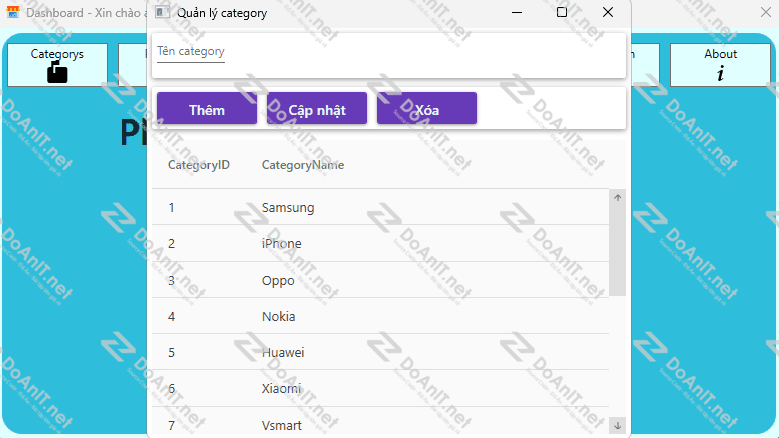Click CategoryID cell 4

(171, 316)
